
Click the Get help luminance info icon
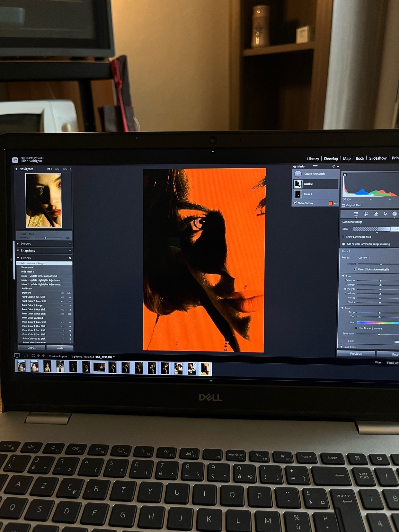343,244
